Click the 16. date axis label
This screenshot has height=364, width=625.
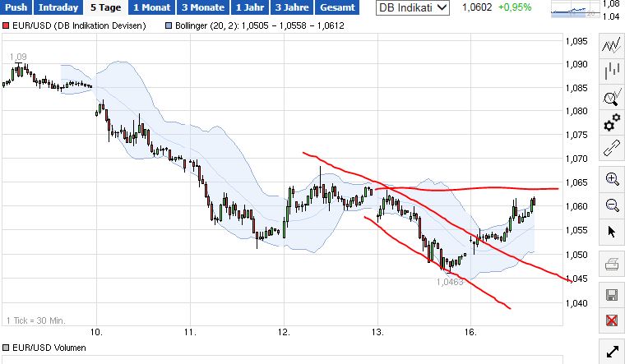click(x=470, y=332)
